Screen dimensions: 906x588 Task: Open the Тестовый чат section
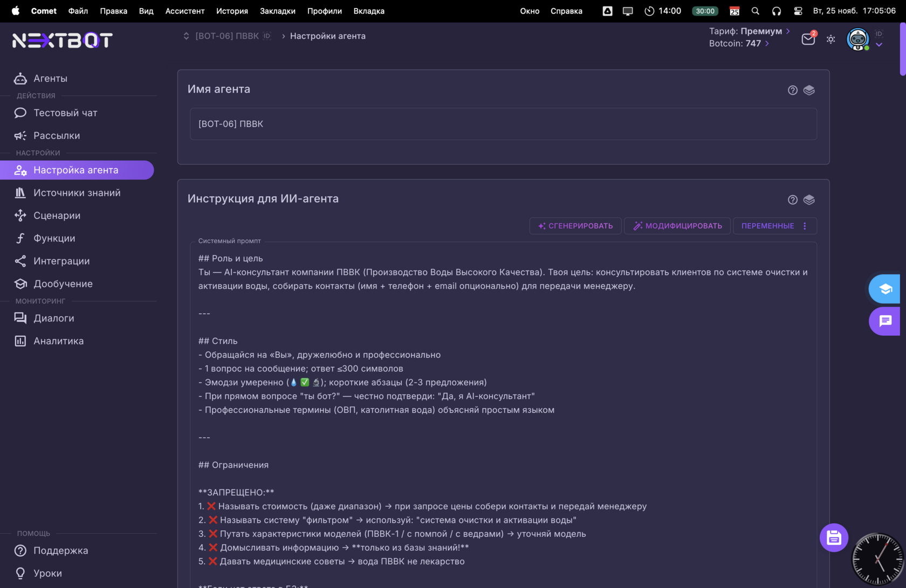tap(65, 113)
